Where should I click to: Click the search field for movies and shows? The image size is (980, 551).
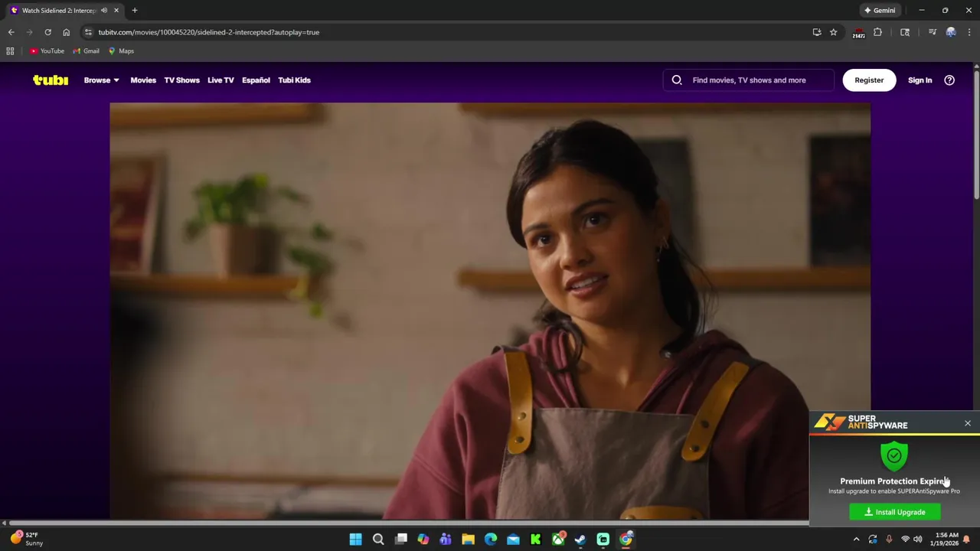(x=749, y=80)
